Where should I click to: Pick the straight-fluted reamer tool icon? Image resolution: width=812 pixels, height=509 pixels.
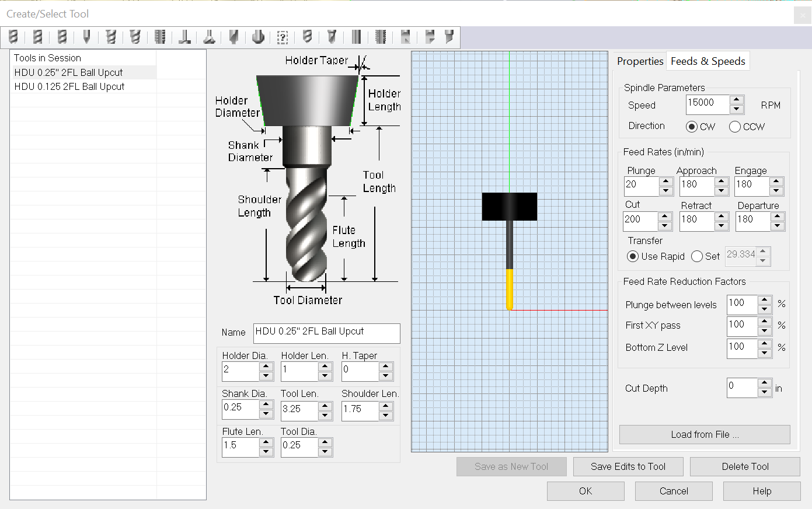(x=356, y=37)
